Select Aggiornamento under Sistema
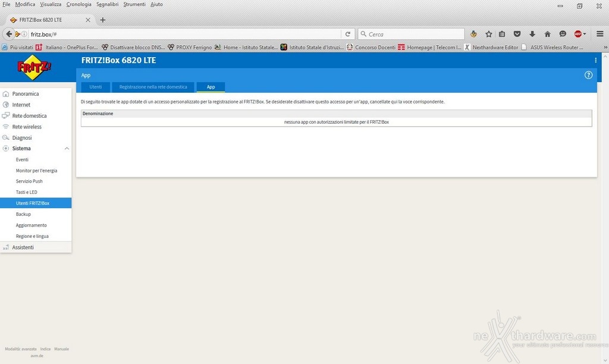This screenshot has height=364, width=609. [x=31, y=225]
